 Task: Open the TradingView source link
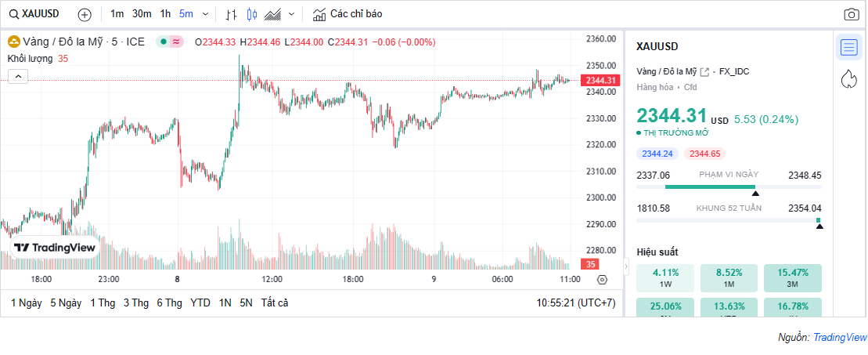click(840, 337)
